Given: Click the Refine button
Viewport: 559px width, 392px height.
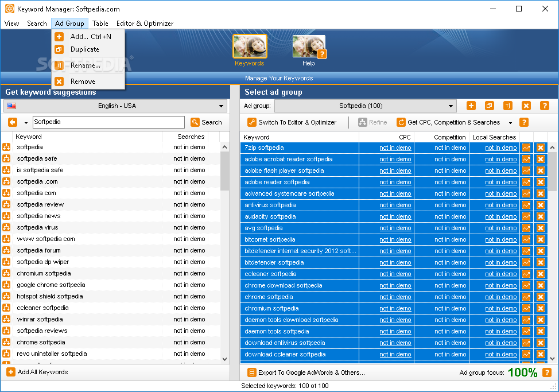Looking at the screenshot, I should pos(373,122).
